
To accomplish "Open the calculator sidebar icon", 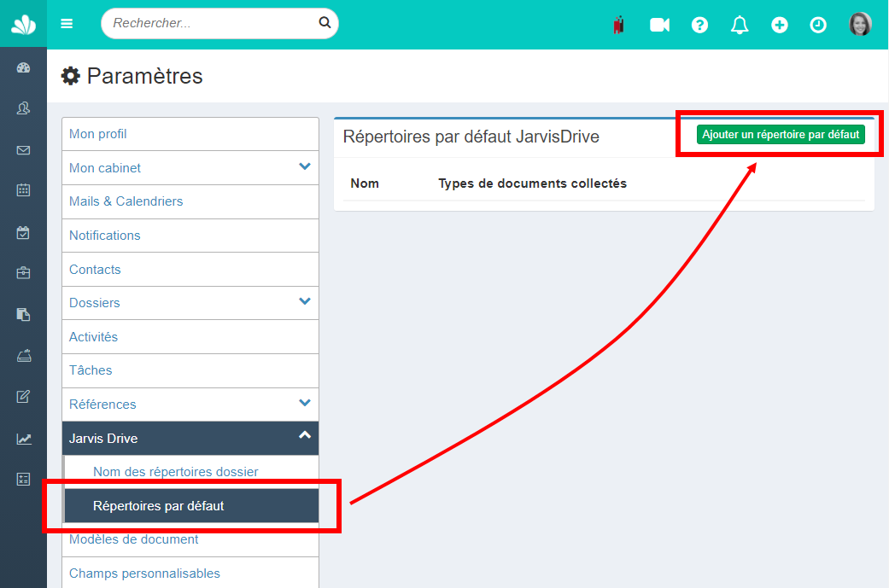I will pyautogui.click(x=23, y=480).
